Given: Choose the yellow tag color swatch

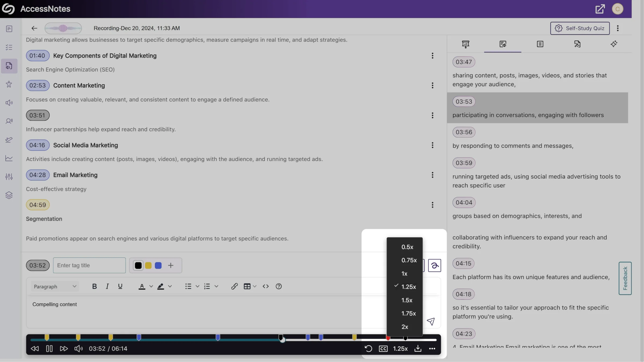Looking at the screenshot, I should [148, 265].
